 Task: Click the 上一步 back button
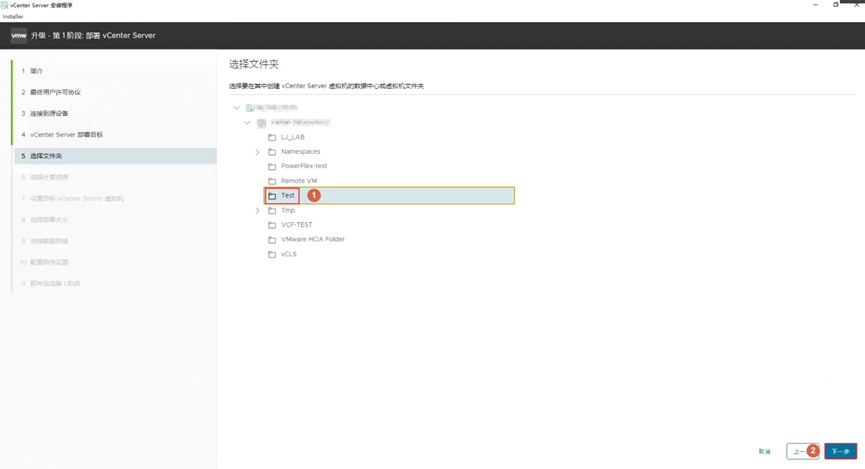802,451
